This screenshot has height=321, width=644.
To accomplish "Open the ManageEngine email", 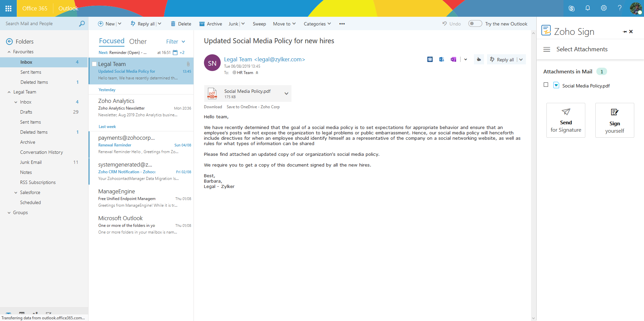I will point(141,198).
